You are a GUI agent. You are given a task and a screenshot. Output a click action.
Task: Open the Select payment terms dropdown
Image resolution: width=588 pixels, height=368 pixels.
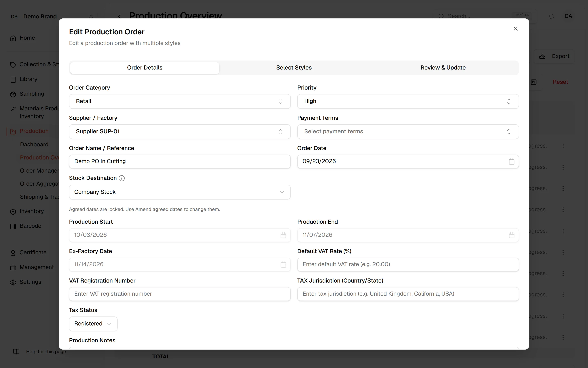coord(408,132)
